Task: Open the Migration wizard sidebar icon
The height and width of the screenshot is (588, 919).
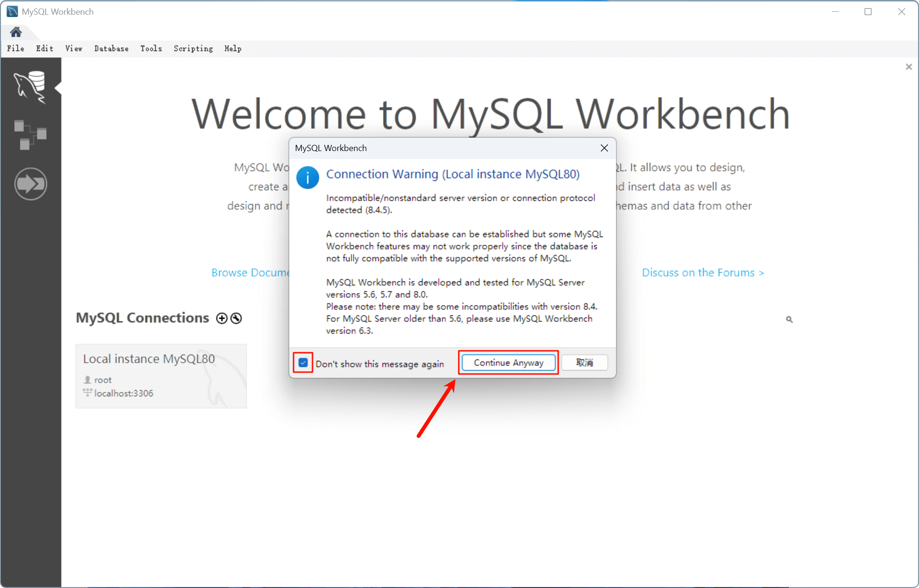Action: pyautogui.click(x=30, y=184)
